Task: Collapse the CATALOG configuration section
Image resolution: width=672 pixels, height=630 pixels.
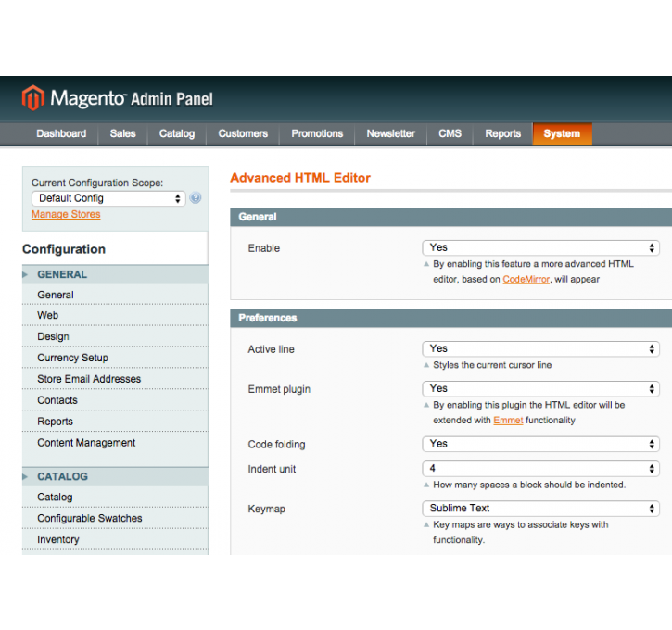Action: tap(115, 477)
